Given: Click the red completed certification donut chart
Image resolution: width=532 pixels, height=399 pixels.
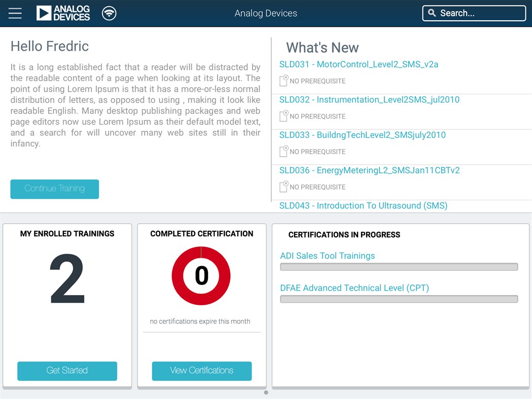Looking at the screenshot, I should [x=201, y=275].
